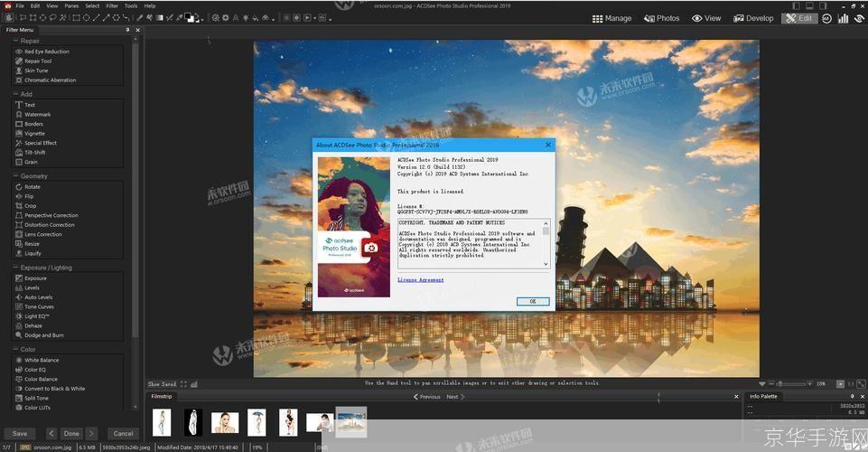
Task: Switch to View mode
Action: [706, 18]
